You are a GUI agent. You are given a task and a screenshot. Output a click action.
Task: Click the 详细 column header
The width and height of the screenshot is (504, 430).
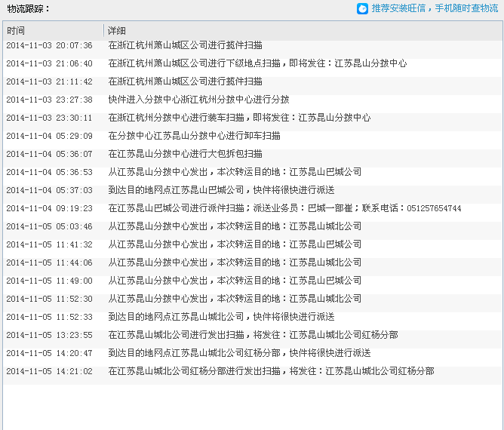point(117,31)
